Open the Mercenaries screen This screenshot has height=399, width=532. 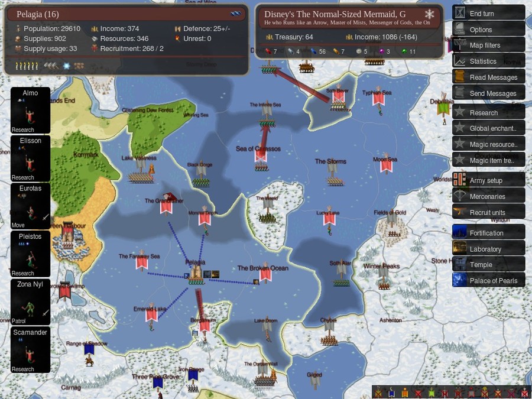coord(488,196)
